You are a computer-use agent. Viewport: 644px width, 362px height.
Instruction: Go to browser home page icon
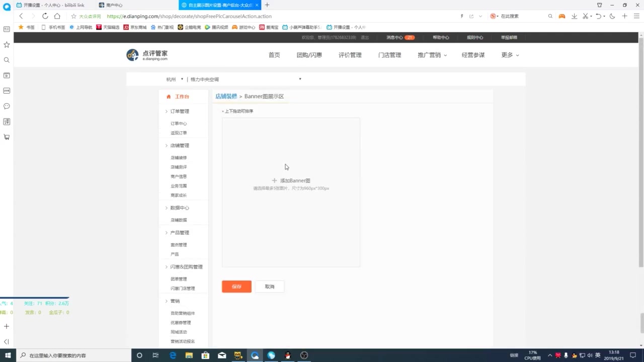pyautogui.click(x=57, y=16)
